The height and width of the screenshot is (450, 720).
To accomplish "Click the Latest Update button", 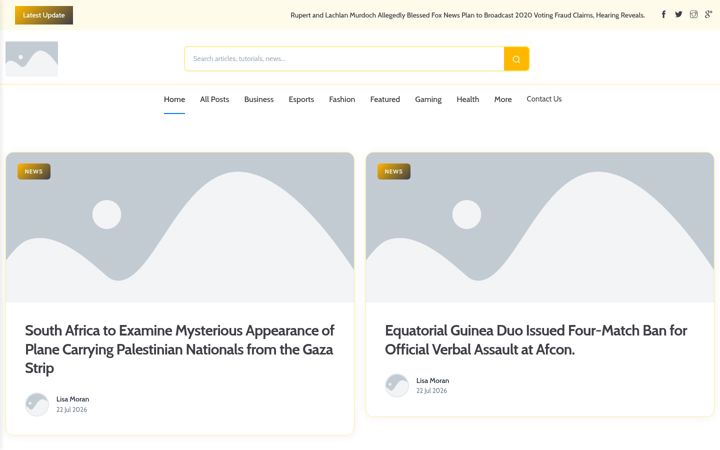I will [44, 15].
